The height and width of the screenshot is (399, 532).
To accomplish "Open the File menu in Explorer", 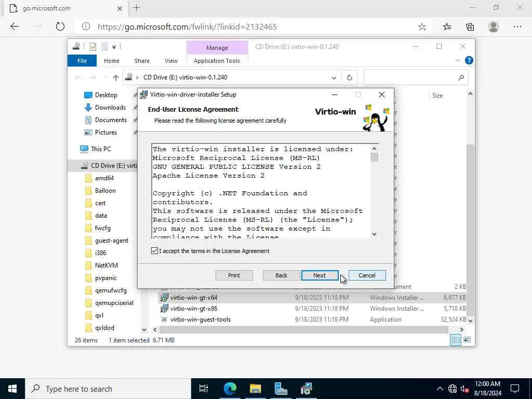I will (x=82, y=61).
